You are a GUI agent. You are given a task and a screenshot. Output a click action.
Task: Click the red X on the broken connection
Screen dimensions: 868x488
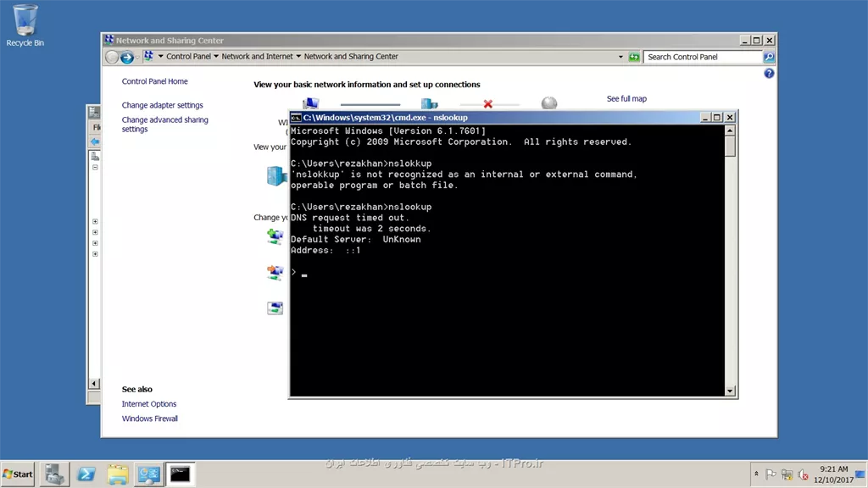tap(487, 104)
